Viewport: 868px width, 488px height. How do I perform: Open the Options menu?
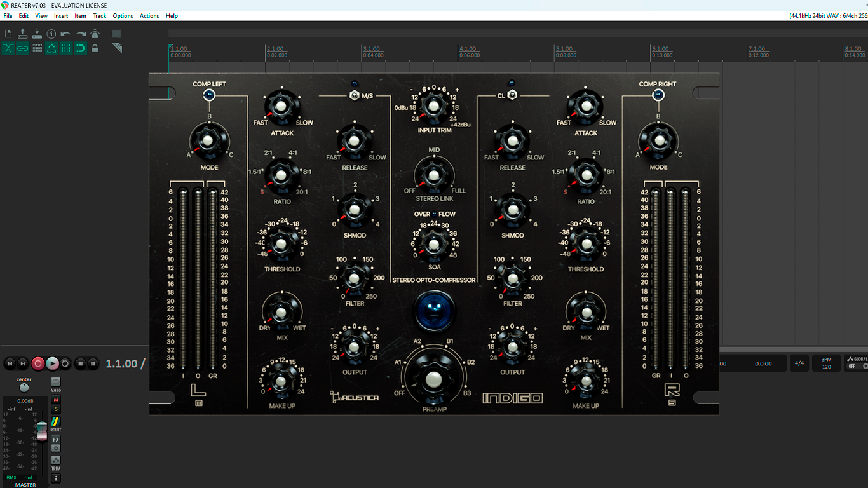pos(123,16)
